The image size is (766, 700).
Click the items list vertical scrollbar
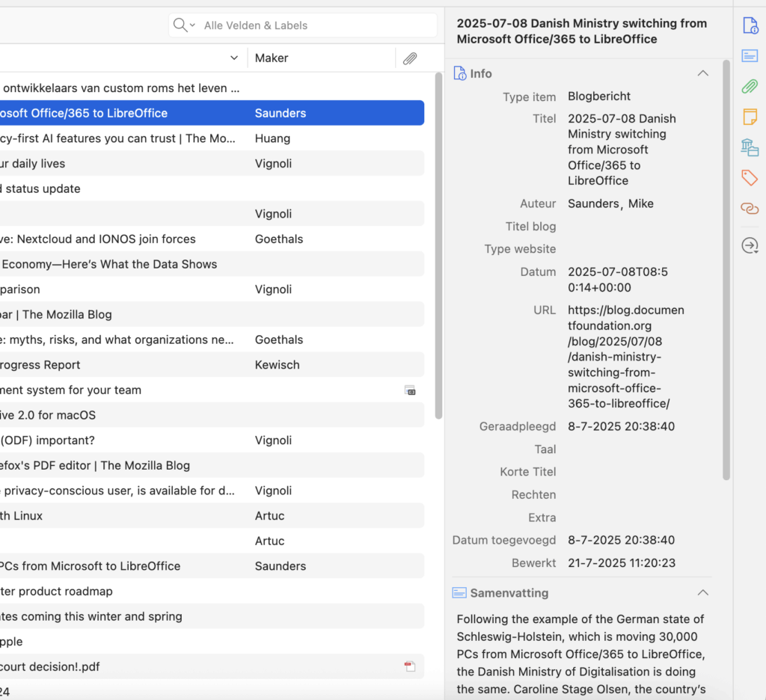click(438, 246)
